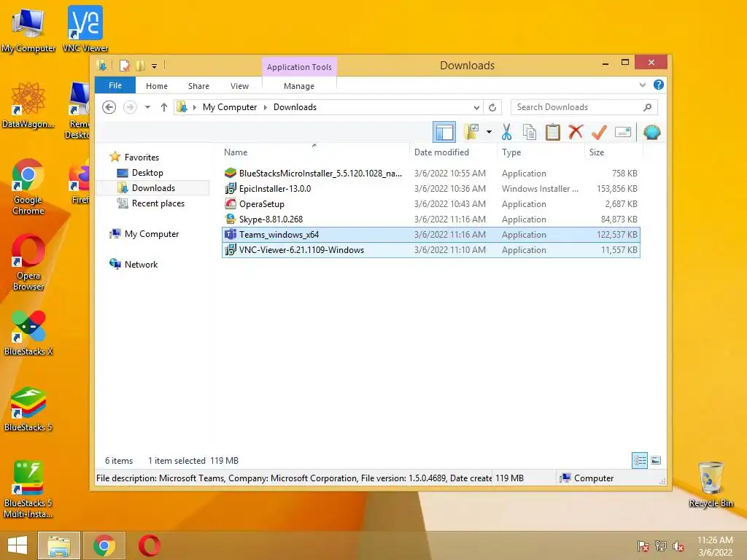Click the Up one level arrow

[164, 107]
